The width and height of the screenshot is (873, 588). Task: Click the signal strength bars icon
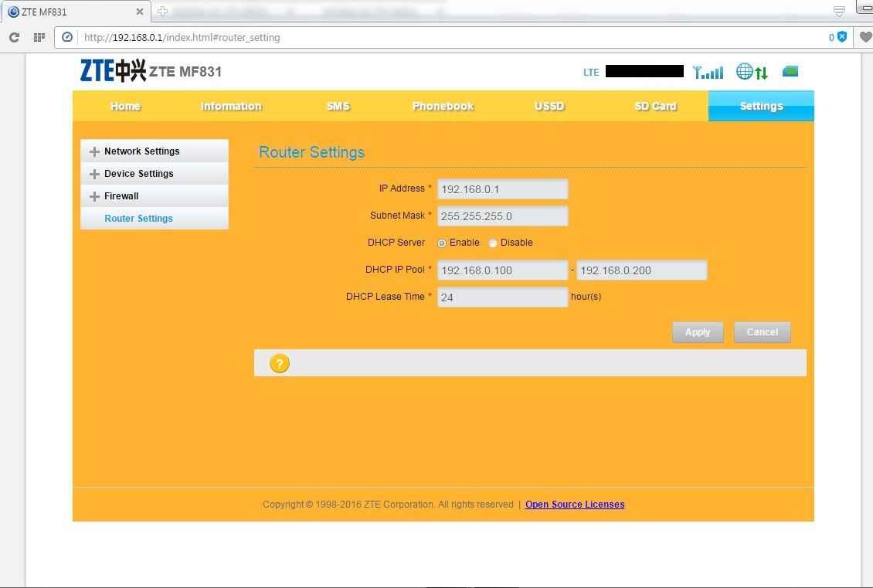pyautogui.click(x=708, y=72)
